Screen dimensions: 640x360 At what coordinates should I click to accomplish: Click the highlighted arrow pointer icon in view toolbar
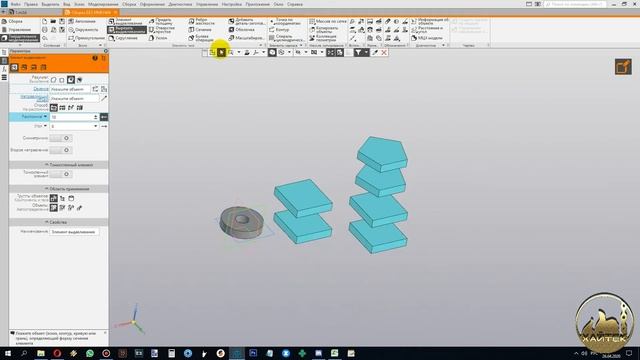point(221,52)
